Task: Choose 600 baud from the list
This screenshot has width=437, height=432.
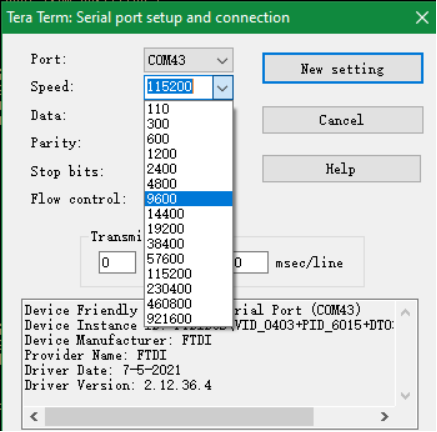Action: pyautogui.click(x=188, y=139)
